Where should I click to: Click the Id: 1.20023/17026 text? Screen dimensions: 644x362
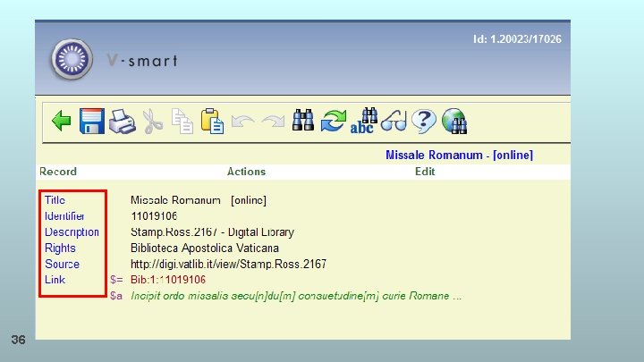click(x=517, y=39)
